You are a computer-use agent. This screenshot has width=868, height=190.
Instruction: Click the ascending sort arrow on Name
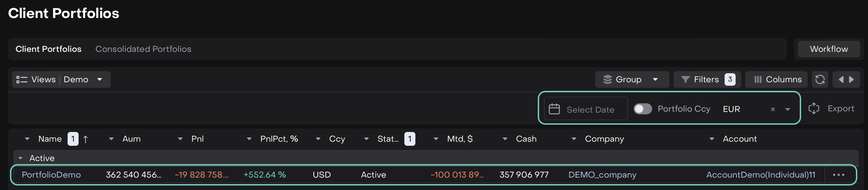[85, 139]
